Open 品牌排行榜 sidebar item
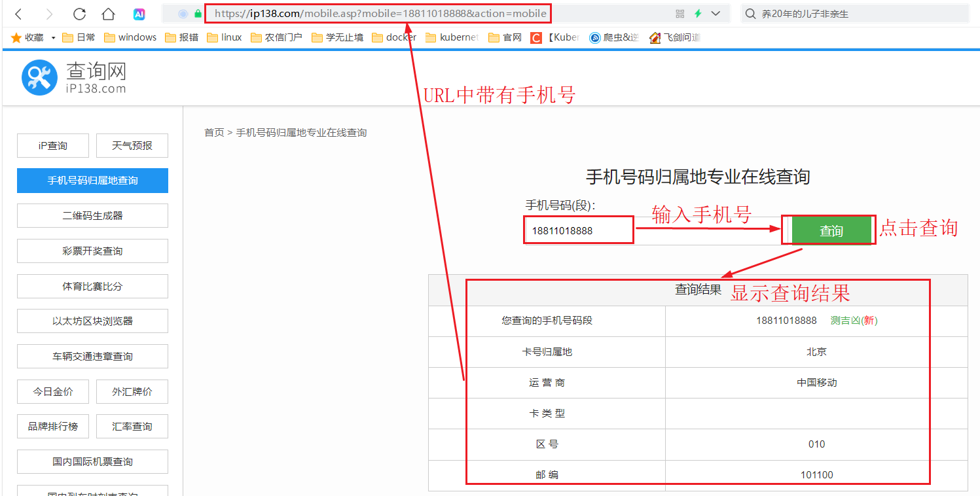This screenshot has height=496, width=980. 53,426
